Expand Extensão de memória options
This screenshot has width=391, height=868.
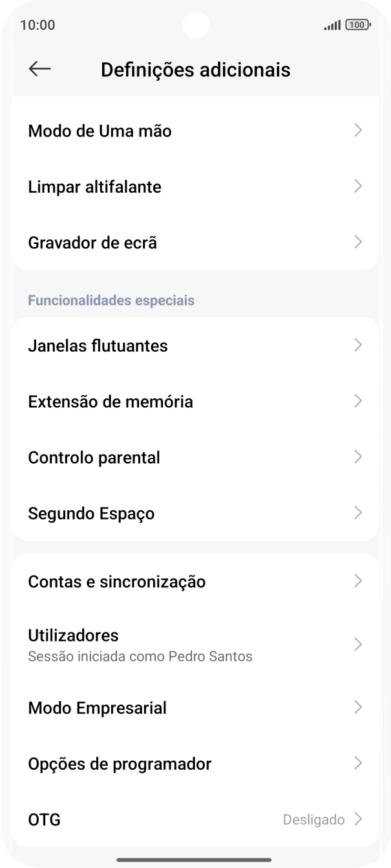(x=110, y=401)
